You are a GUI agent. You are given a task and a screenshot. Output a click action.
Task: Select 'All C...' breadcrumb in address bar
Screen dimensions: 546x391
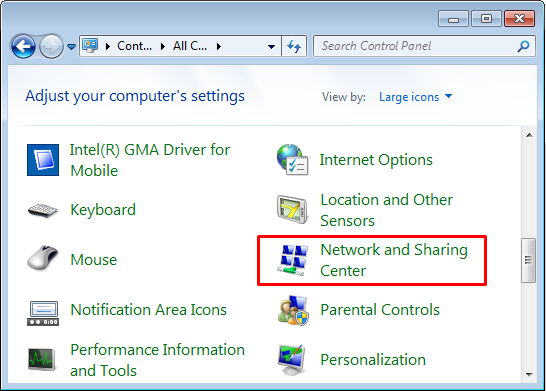tap(190, 46)
